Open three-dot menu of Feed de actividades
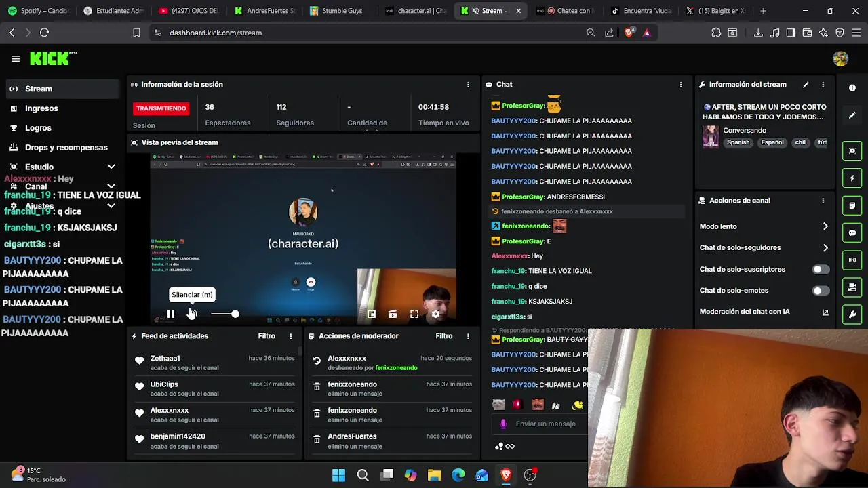Image resolution: width=868 pixels, height=488 pixels. 291,336
